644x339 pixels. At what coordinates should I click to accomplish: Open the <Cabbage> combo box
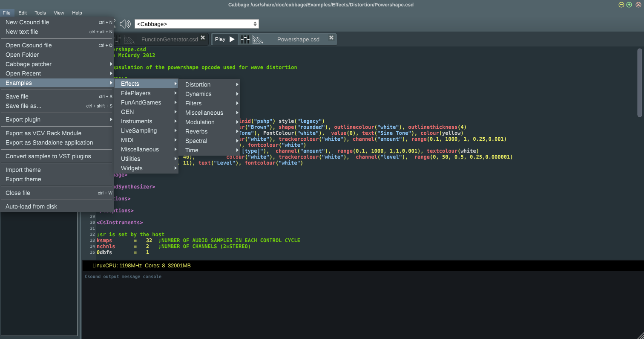pos(196,24)
